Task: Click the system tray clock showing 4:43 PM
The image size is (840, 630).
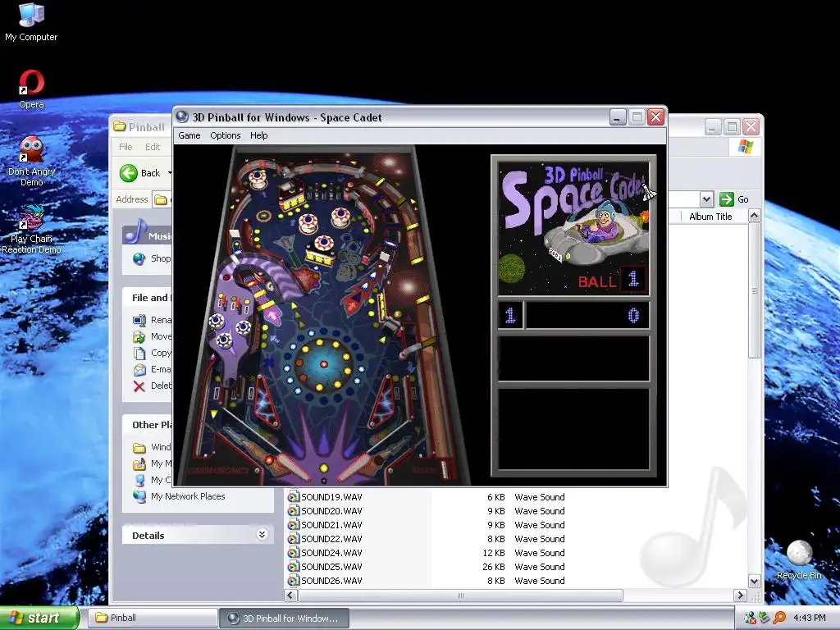Action: tap(809, 618)
